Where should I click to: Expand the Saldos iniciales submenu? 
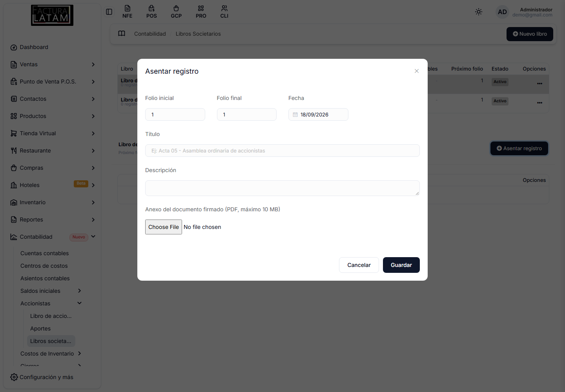[x=80, y=290]
